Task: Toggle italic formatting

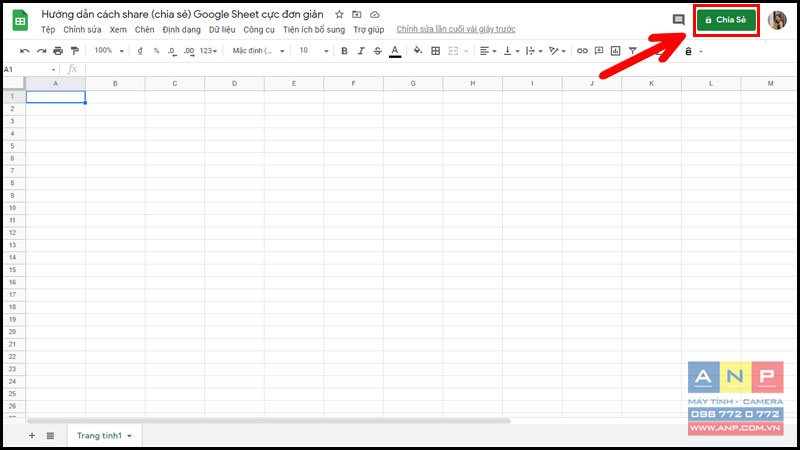Action: click(x=361, y=51)
